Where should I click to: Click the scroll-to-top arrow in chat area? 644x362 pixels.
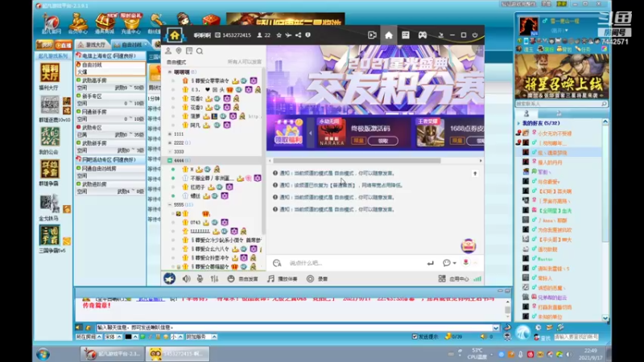click(x=475, y=174)
